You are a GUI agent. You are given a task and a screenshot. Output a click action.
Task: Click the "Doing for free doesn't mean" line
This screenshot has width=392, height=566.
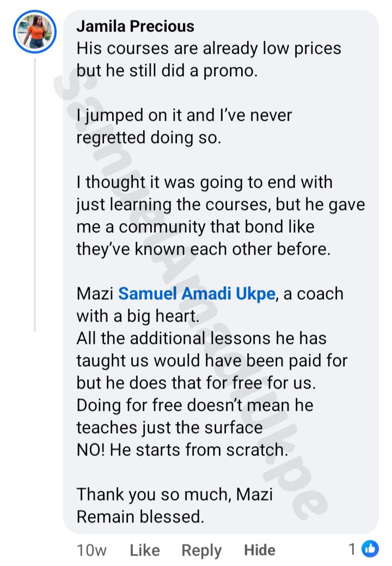[194, 405]
